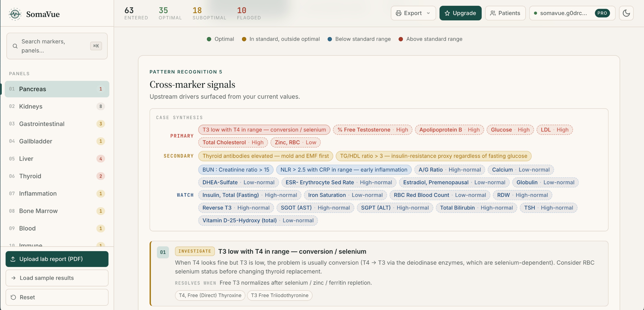Expand the Export dropdown chevron

(x=428, y=13)
